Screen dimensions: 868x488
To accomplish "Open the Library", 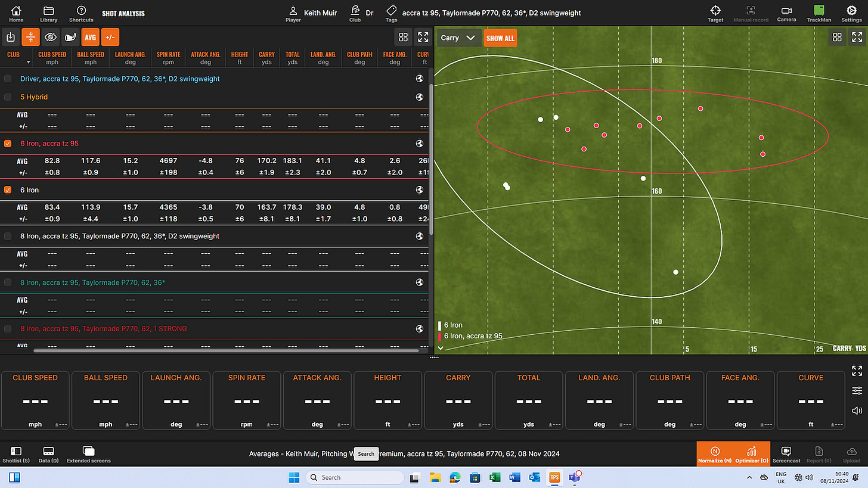I will [x=48, y=13].
